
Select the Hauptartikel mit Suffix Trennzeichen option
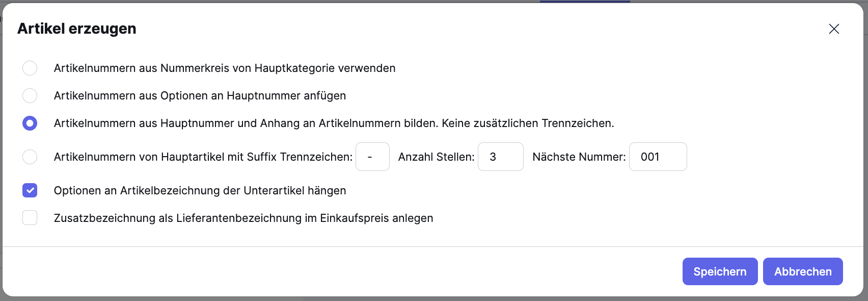(x=30, y=157)
